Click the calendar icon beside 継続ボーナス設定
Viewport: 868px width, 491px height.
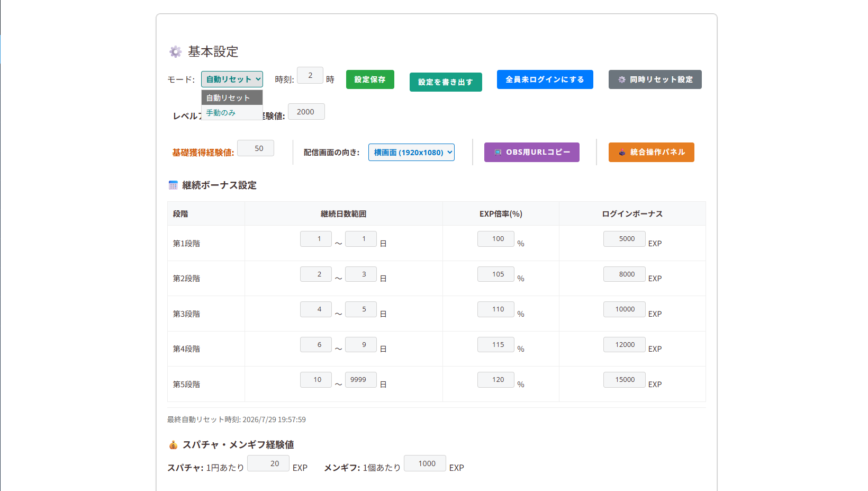pos(173,185)
